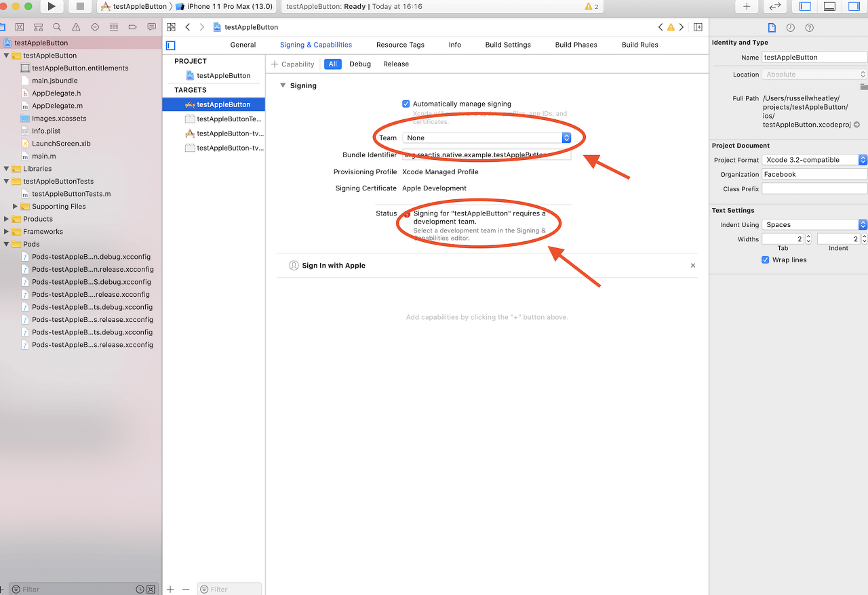The image size is (868, 595).
Task: Expand the Libraries group
Action: 7,169
